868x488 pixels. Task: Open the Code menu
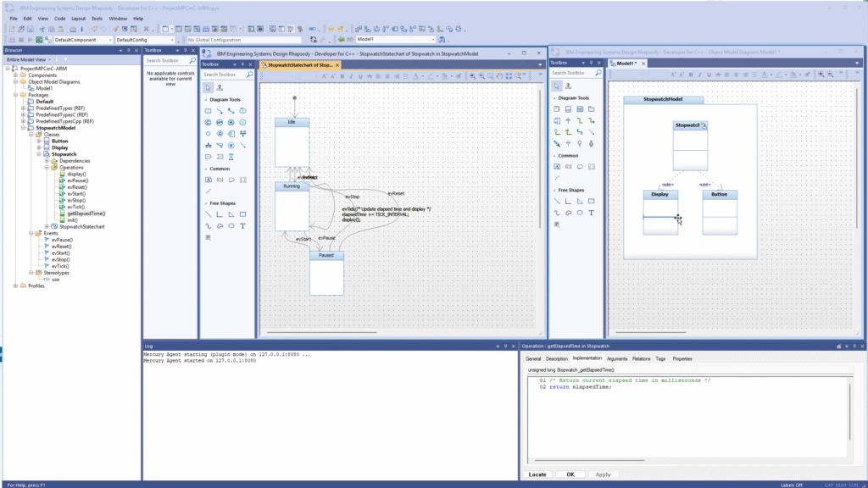tap(60, 19)
